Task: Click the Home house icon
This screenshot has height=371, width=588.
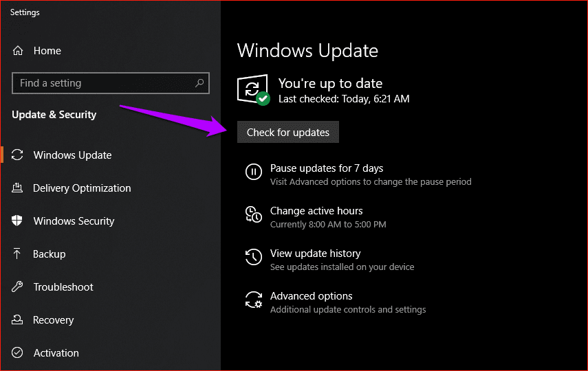Action: click(x=18, y=51)
